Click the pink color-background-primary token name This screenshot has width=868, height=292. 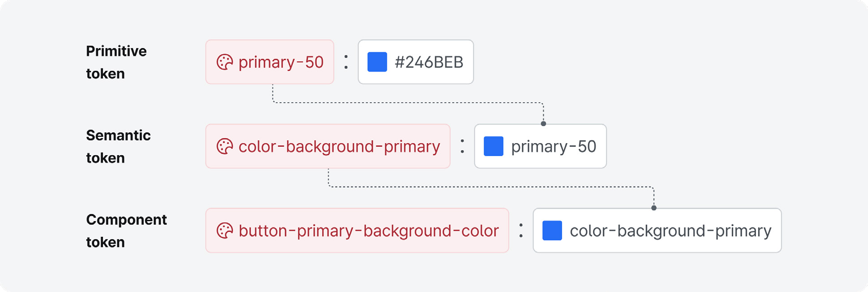tap(339, 146)
